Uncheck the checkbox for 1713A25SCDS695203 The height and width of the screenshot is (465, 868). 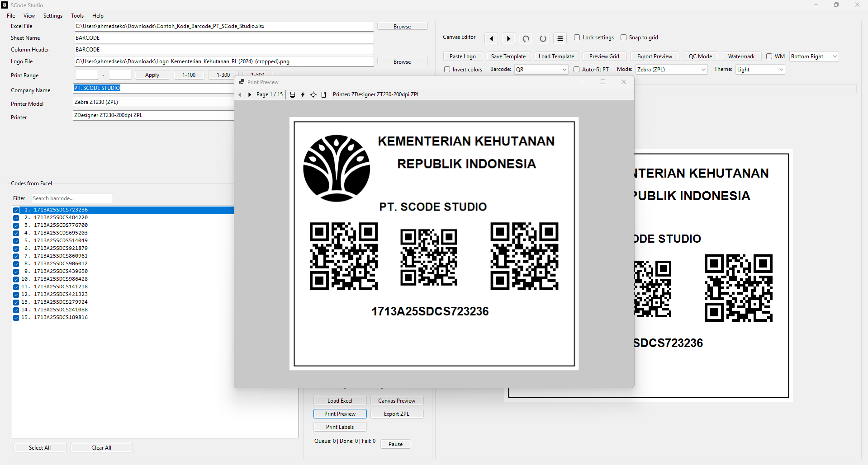tap(16, 233)
